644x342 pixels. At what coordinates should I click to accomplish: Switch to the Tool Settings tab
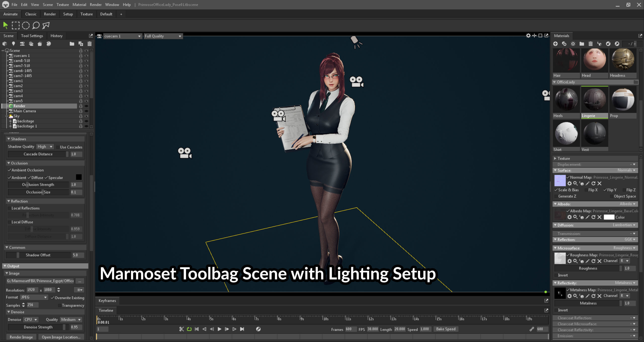tap(32, 36)
